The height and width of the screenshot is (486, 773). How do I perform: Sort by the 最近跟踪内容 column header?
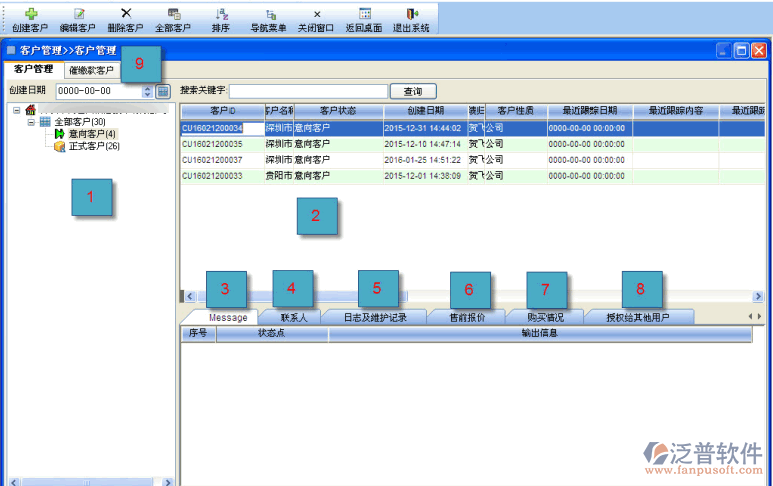(x=676, y=111)
